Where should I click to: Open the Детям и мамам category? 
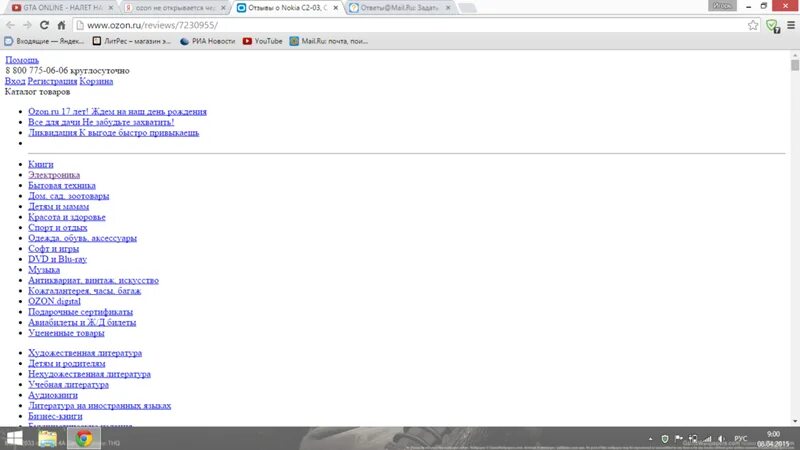[x=59, y=207]
